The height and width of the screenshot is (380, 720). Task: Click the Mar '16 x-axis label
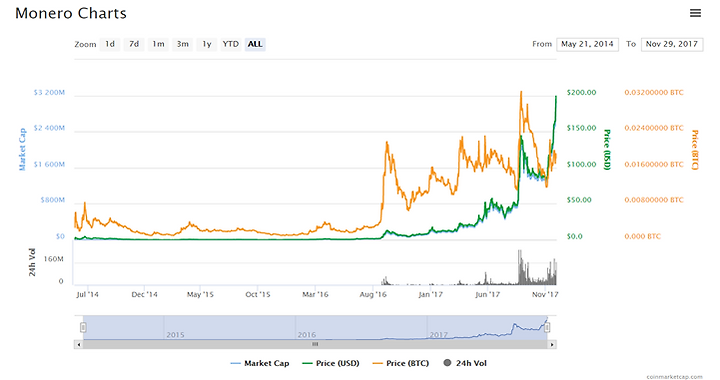point(315,294)
